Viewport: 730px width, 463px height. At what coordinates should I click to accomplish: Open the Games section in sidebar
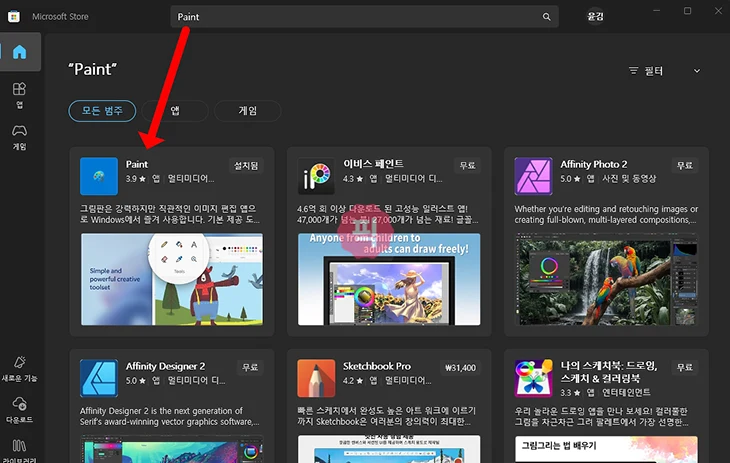tap(20, 137)
